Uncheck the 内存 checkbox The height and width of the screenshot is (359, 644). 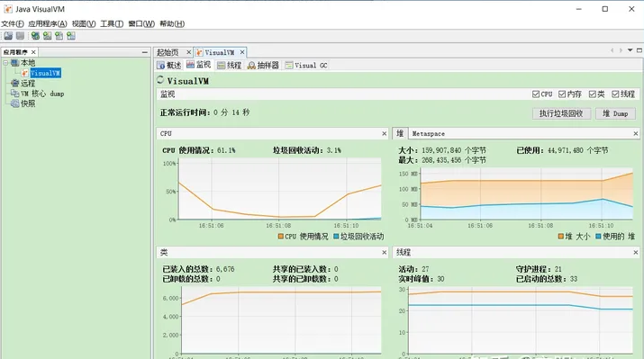click(x=562, y=94)
